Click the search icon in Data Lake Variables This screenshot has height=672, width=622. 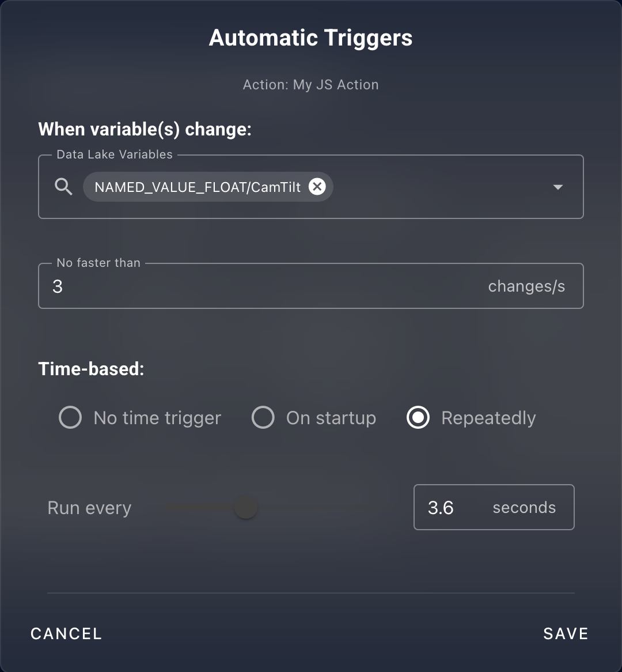tap(63, 187)
